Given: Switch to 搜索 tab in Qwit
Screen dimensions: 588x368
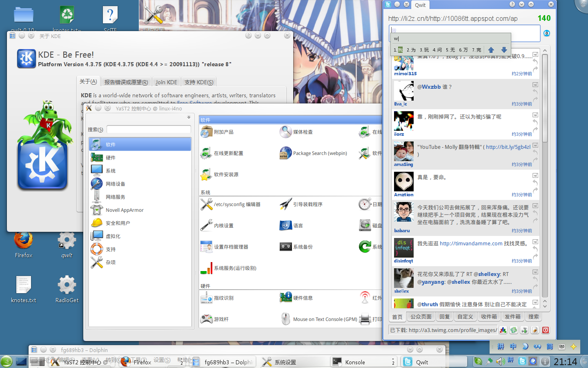Looking at the screenshot, I should [x=534, y=317].
